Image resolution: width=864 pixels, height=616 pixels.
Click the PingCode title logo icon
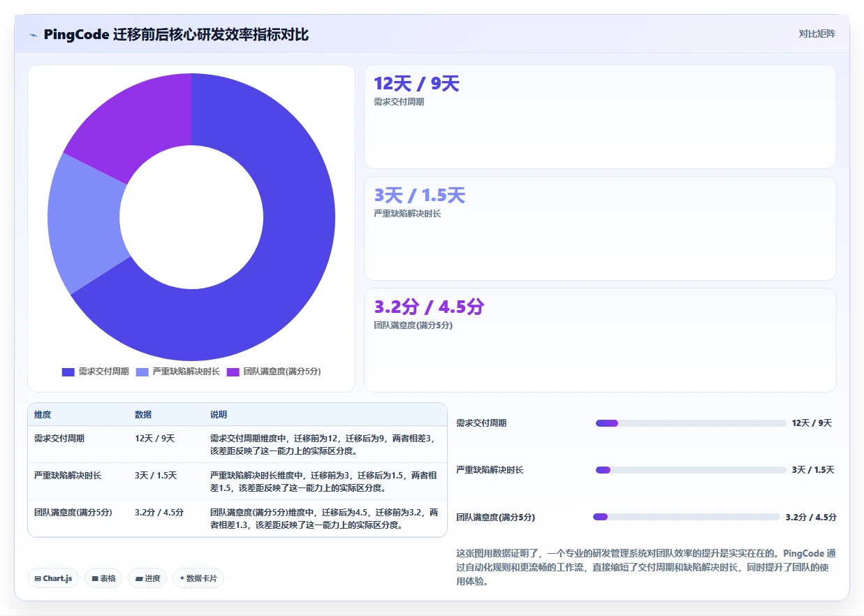34,35
